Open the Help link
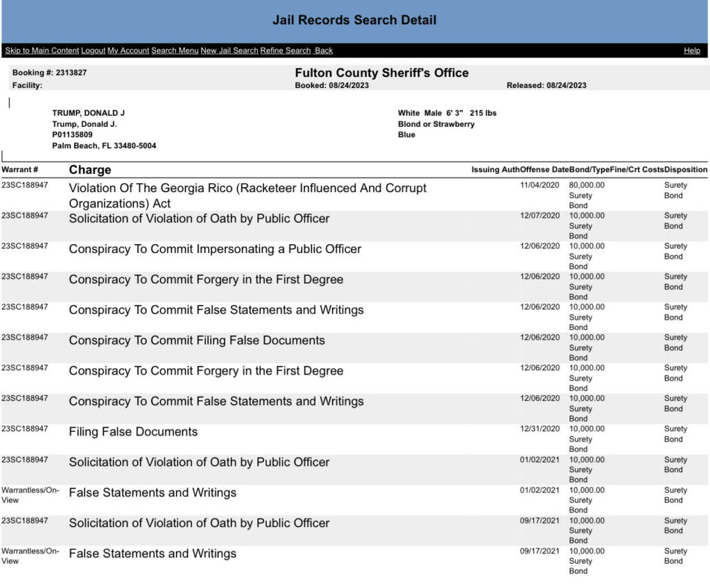The width and height of the screenshot is (710, 588). coord(691,51)
